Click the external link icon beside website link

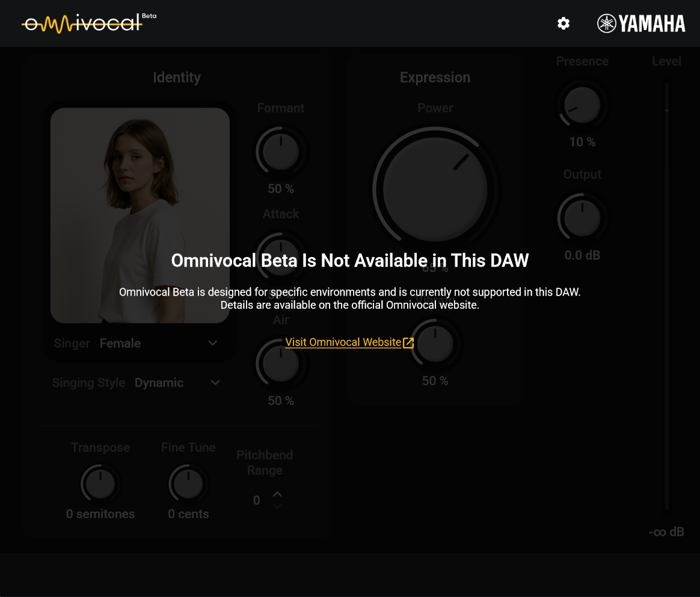pos(408,342)
